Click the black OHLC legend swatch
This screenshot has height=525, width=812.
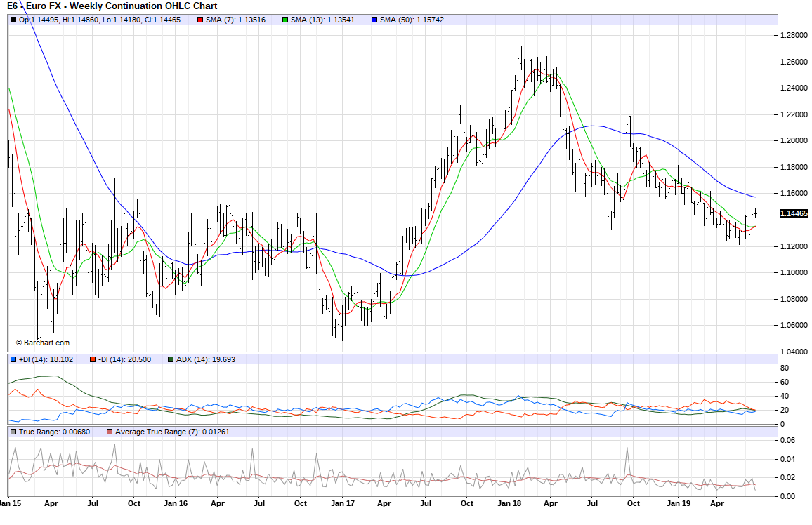pos(13,20)
